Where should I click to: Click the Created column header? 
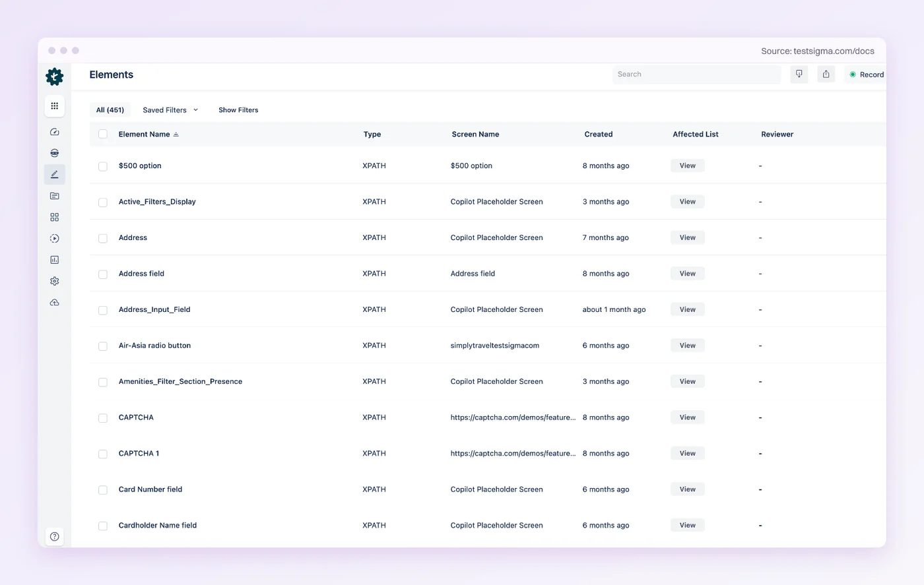click(599, 135)
